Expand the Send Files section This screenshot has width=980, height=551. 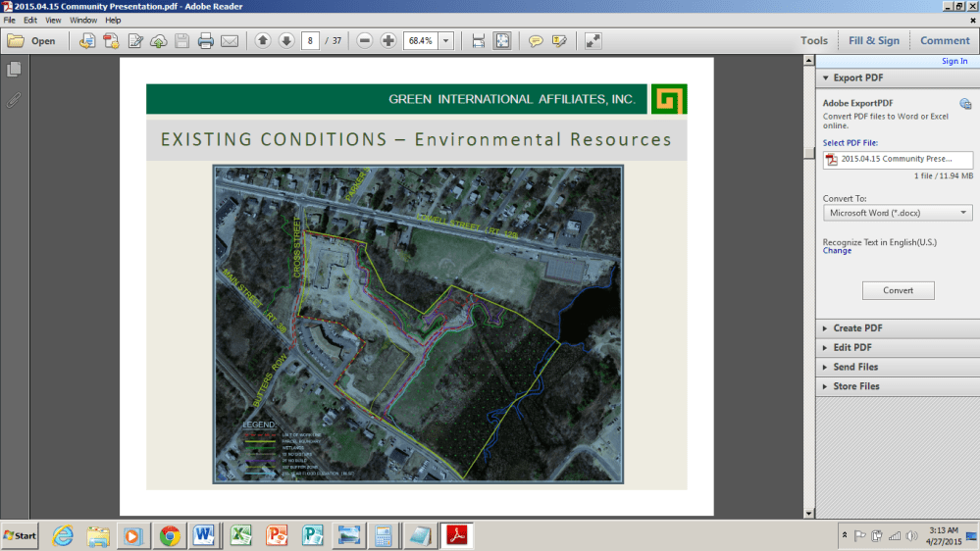(x=855, y=367)
